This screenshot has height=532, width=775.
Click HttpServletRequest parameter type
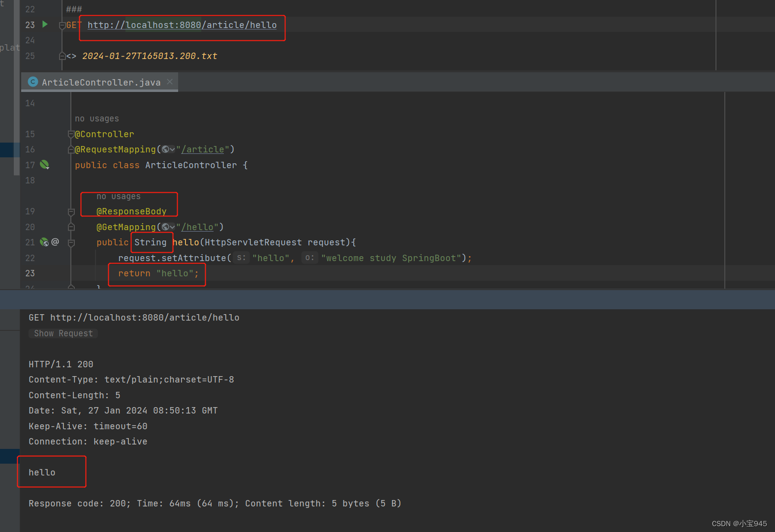click(253, 242)
